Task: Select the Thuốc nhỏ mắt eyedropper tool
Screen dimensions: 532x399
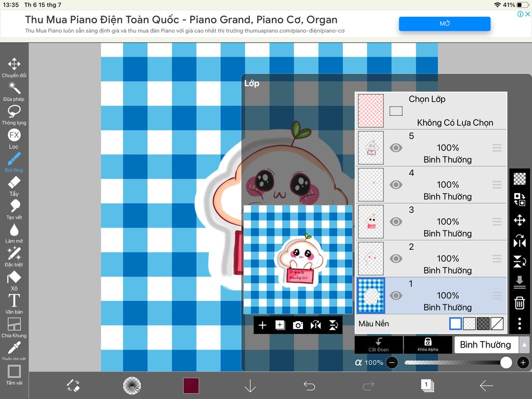Action: pos(14,351)
